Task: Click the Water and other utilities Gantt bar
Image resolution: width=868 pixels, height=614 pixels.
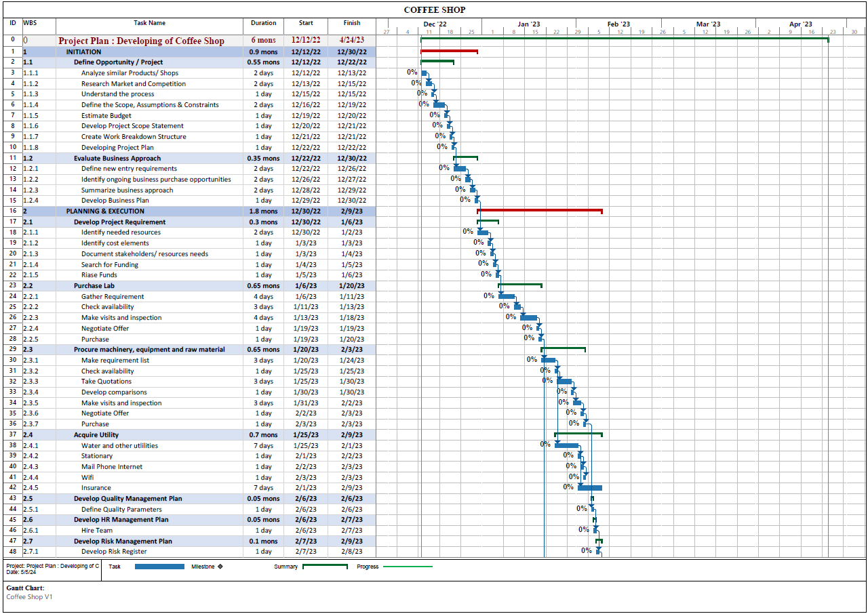Action: (x=566, y=445)
